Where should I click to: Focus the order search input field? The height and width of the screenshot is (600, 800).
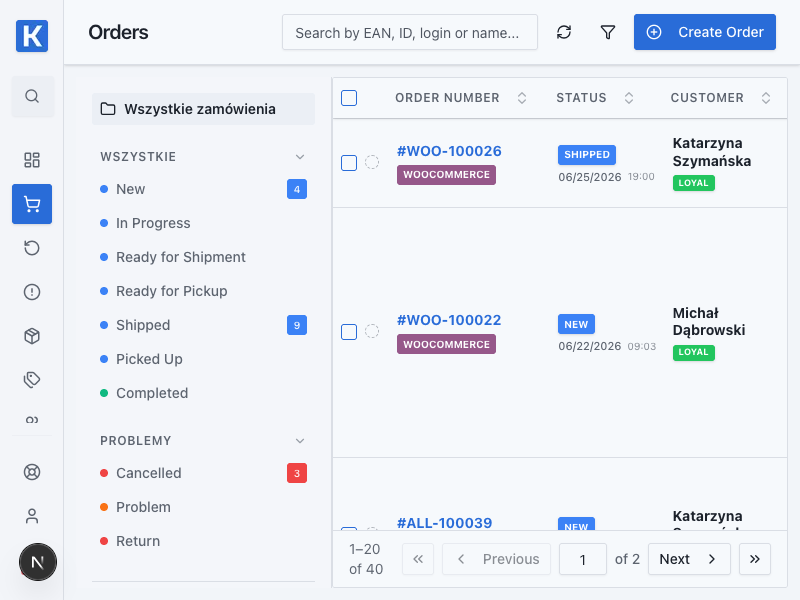[410, 33]
